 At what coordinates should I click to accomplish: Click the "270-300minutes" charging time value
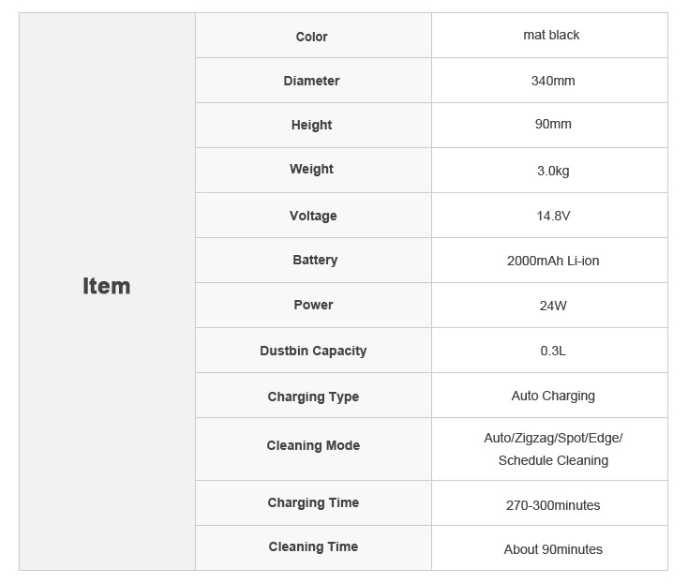point(553,505)
